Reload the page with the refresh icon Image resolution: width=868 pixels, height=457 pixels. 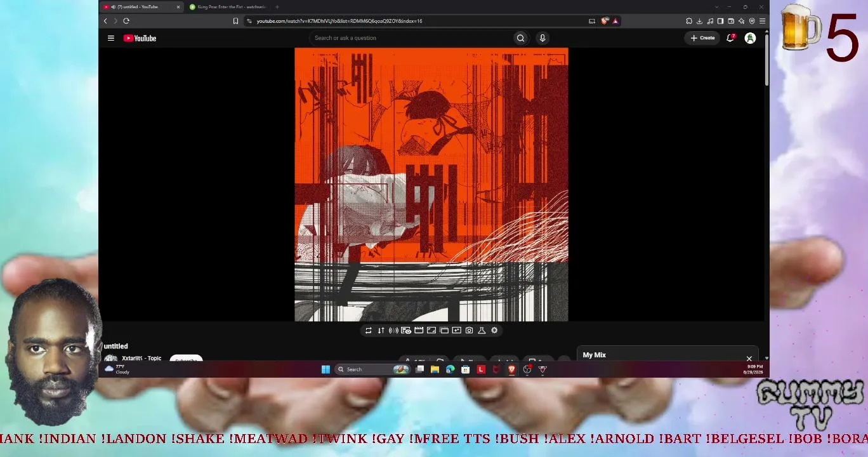point(126,21)
